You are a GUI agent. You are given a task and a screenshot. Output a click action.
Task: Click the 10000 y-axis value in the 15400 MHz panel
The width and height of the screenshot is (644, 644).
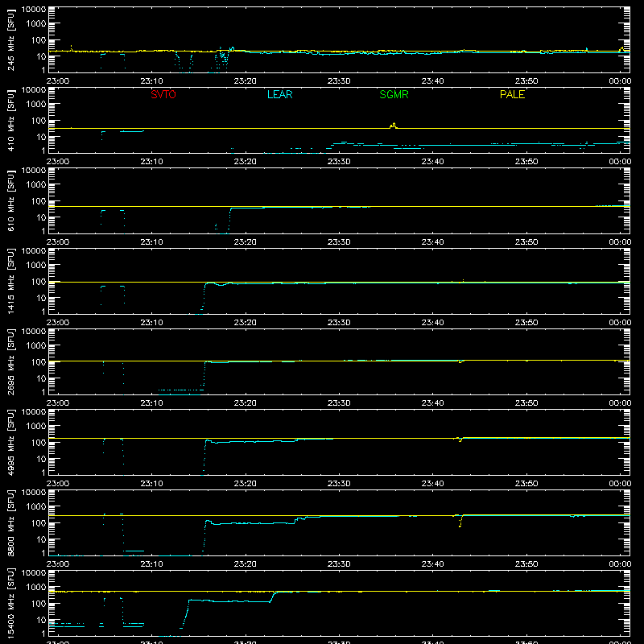tap(34, 573)
